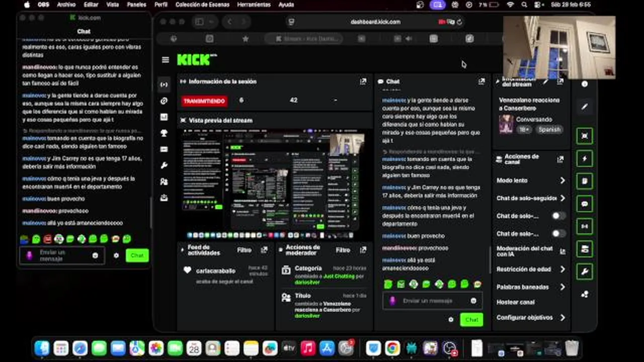The image size is (644, 362).
Task: Toggle the second Chat de solo switch
Action: point(558,233)
